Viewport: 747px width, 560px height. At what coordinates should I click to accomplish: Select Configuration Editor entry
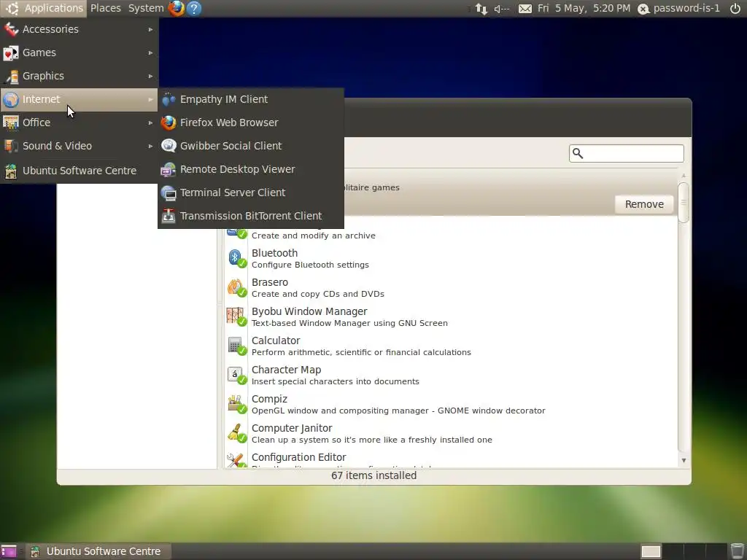(x=451, y=459)
